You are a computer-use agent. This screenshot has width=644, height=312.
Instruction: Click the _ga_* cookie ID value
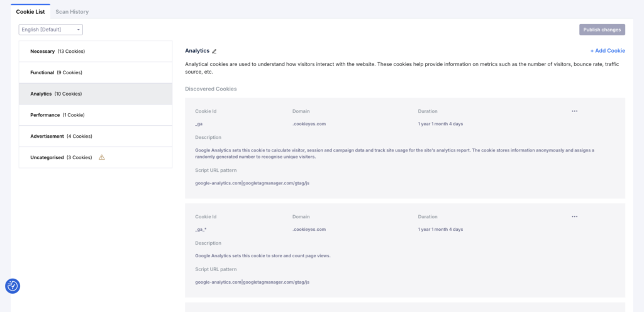tap(201, 230)
